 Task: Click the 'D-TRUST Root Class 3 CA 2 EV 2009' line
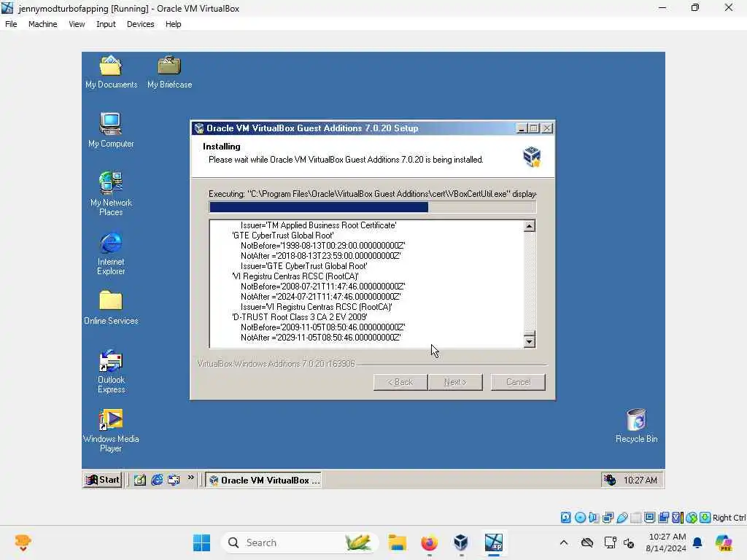(x=300, y=317)
